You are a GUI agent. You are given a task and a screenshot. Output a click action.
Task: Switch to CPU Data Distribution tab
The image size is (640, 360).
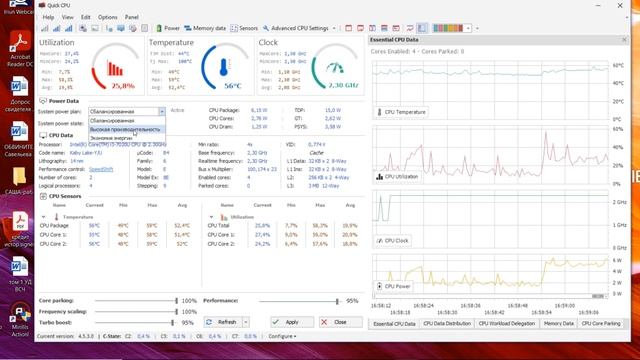[x=447, y=324]
